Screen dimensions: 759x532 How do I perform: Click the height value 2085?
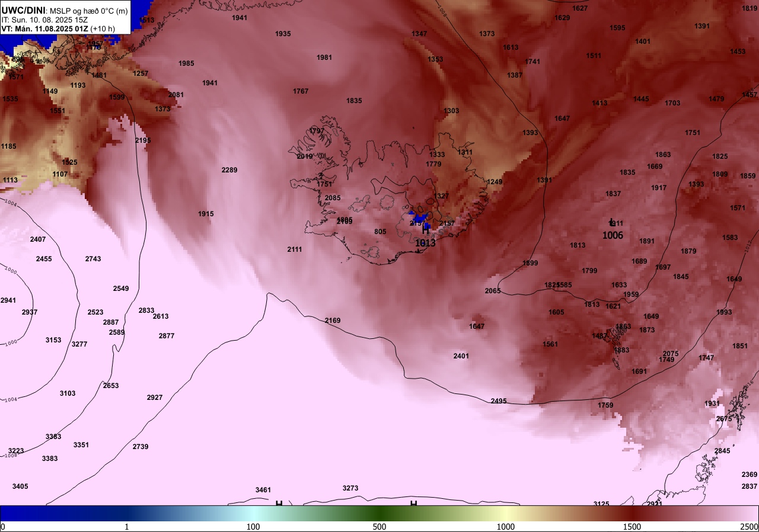tap(333, 198)
